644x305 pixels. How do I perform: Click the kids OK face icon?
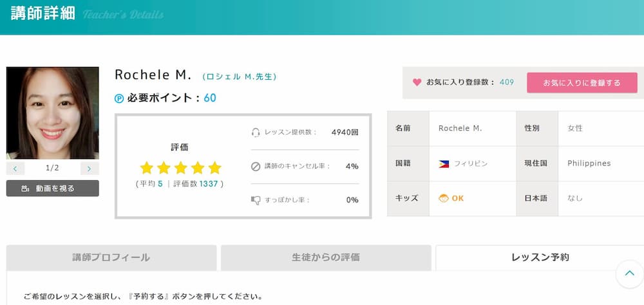[444, 198]
